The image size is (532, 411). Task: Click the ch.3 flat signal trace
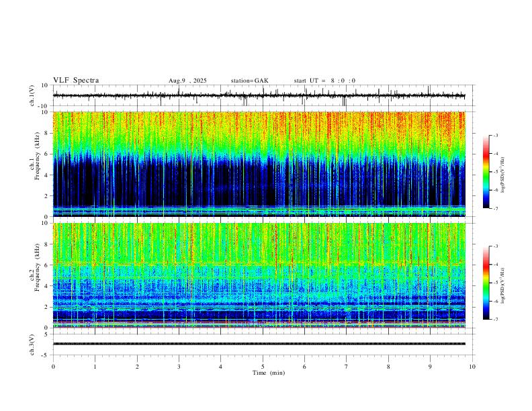coord(259,344)
